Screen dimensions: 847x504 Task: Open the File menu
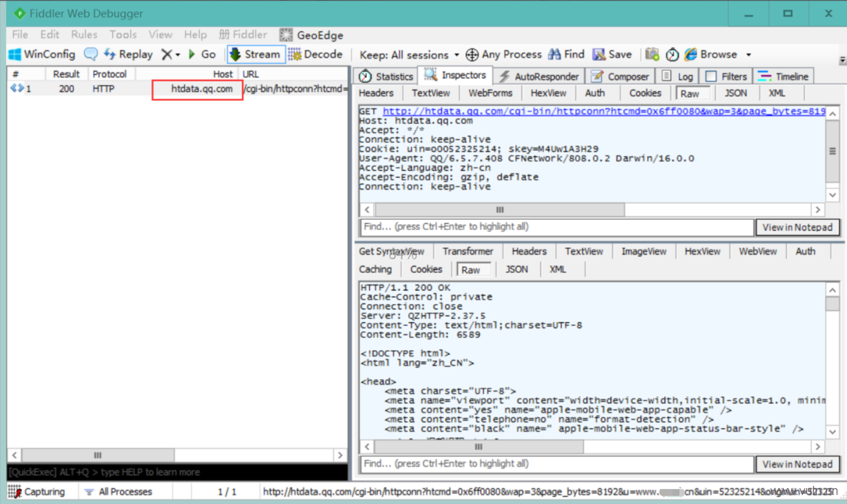pyautogui.click(x=20, y=34)
